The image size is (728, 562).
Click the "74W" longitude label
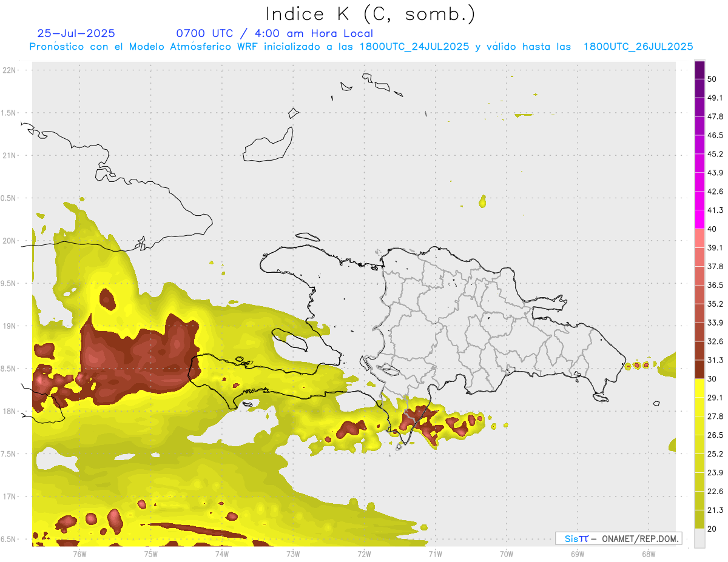[x=222, y=554]
